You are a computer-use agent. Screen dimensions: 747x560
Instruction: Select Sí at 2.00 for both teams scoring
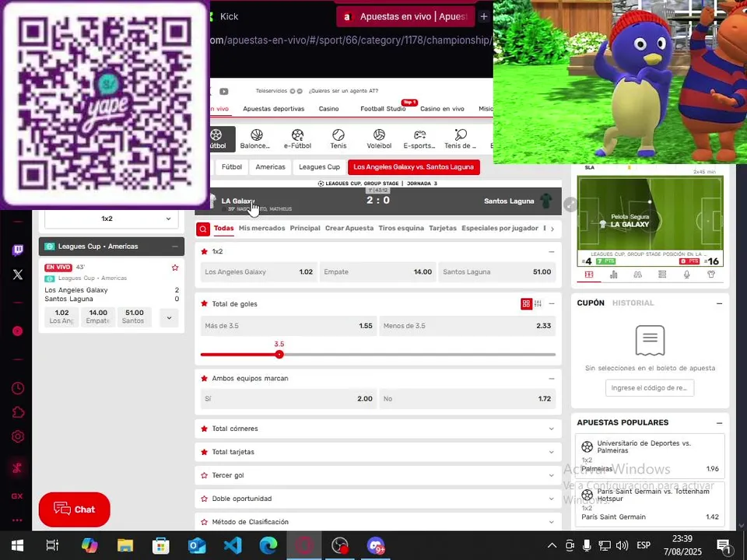tap(289, 399)
